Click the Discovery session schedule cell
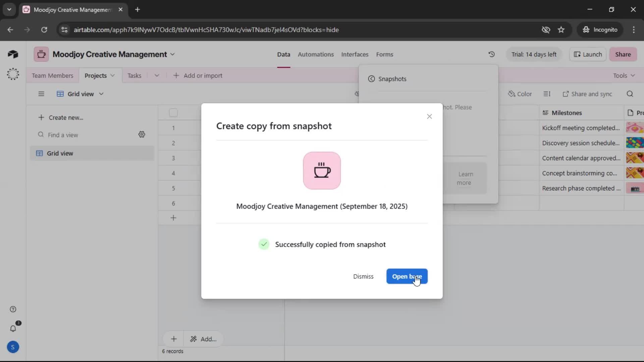This screenshot has width=644, height=362. coord(581,143)
